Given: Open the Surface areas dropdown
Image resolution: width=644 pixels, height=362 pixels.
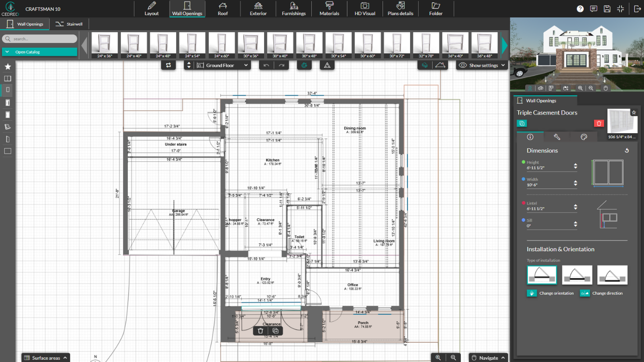Looking at the screenshot, I should pyautogui.click(x=45, y=357).
